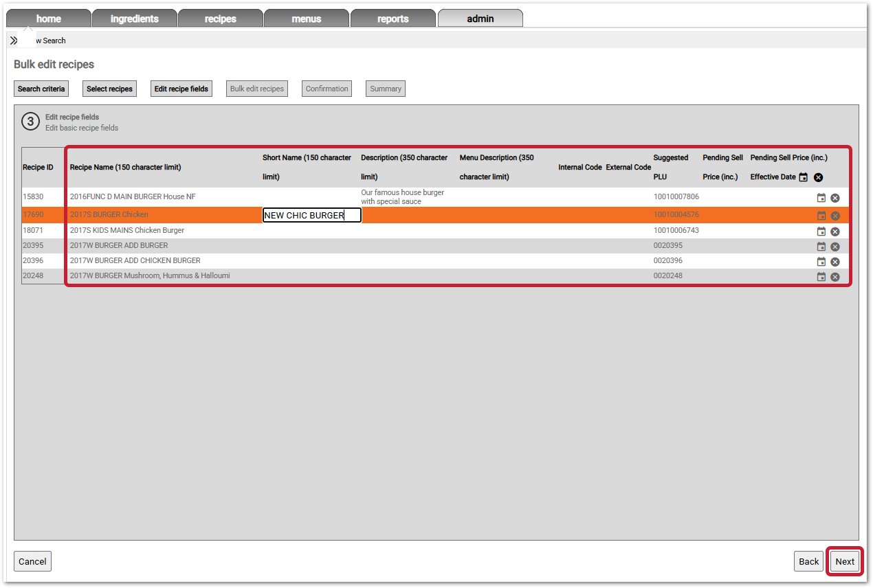Expand the side panel with double chevron
Viewport: 873px width, 588px height.
tap(14, 41)
